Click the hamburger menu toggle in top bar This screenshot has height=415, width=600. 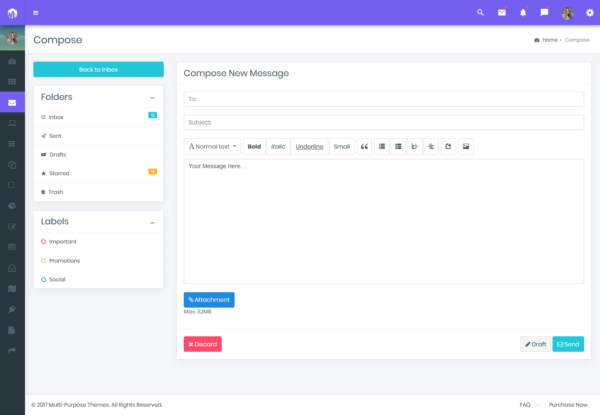click(x=36, y=13)
